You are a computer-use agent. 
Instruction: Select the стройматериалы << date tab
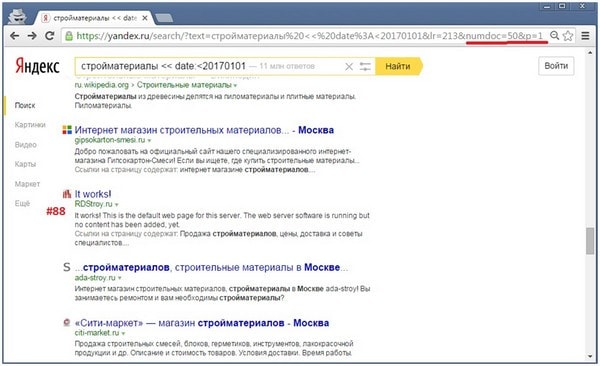[x=94, y=18]
